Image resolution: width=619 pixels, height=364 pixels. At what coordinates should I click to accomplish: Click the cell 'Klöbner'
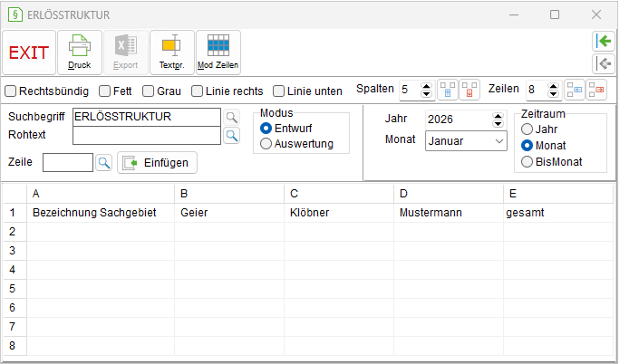click(x=339, y=213)
